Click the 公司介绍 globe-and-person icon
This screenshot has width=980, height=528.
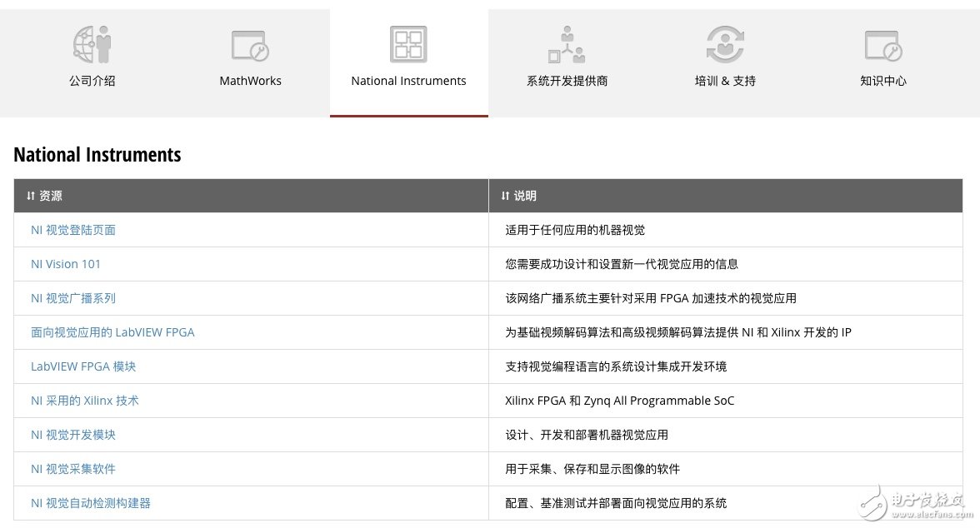click(x=92, y=44)
